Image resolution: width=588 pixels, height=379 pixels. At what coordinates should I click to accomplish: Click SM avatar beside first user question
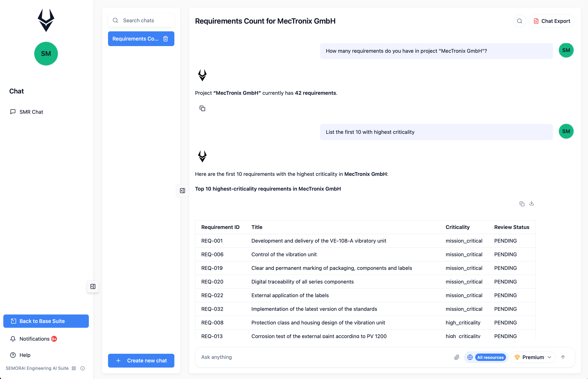pyautogui.click(x=566, y=50)
